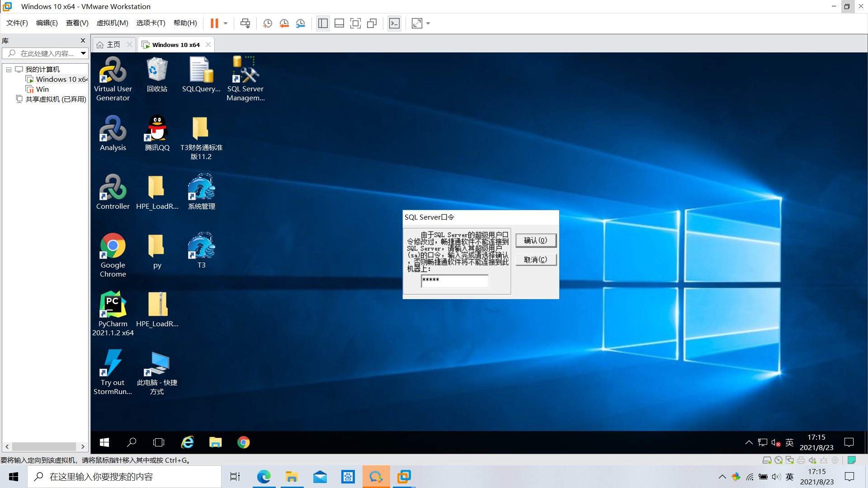Select Windows 10 x64 in library tree
This screenshot has width=868, height=488.
point(57,79)
